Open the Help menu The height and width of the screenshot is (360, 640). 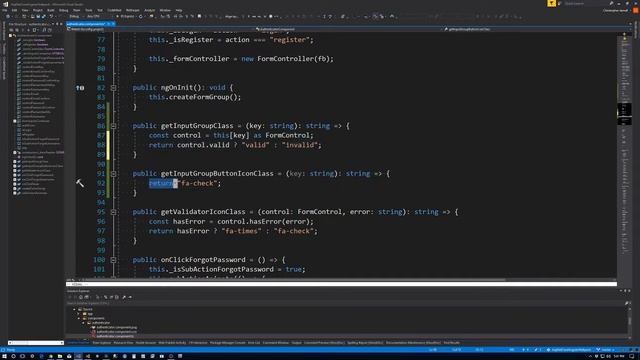(x=179, y=10)
